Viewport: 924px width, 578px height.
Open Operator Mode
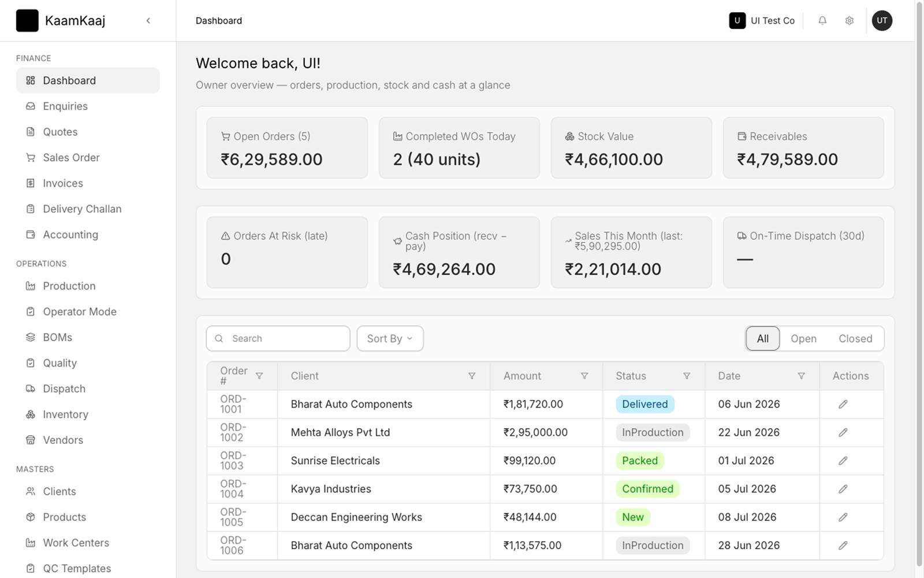point(88,312)
